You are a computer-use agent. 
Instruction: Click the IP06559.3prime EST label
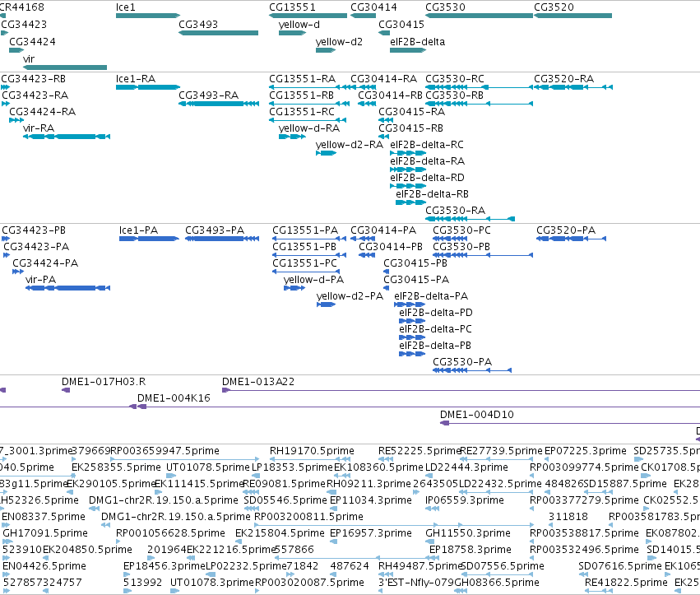[x=465, y=500]
